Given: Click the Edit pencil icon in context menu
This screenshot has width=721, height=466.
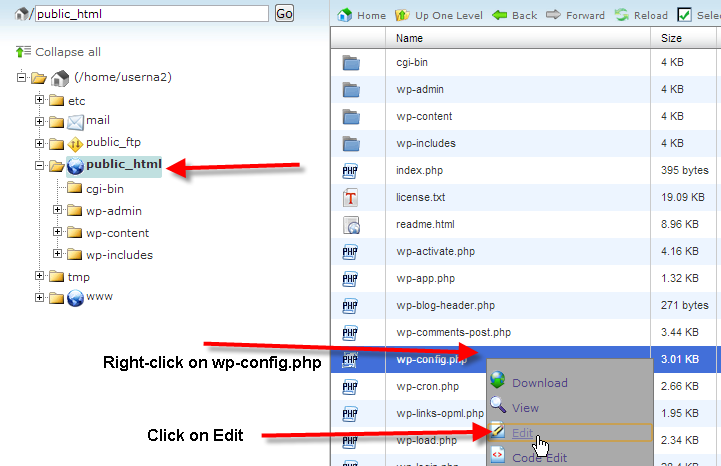Looking at the screenshot, I should 498,431.
